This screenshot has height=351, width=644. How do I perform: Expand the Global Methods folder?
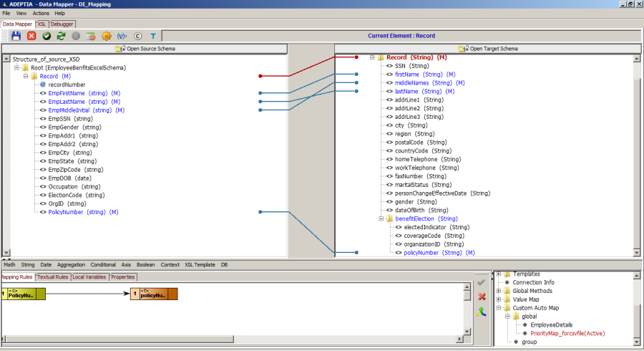[499, 291]
